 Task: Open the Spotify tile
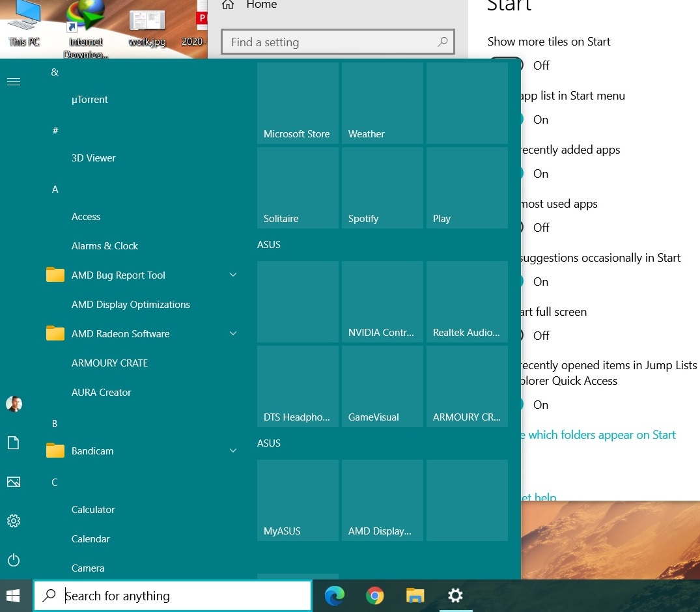tap(383, 188)
